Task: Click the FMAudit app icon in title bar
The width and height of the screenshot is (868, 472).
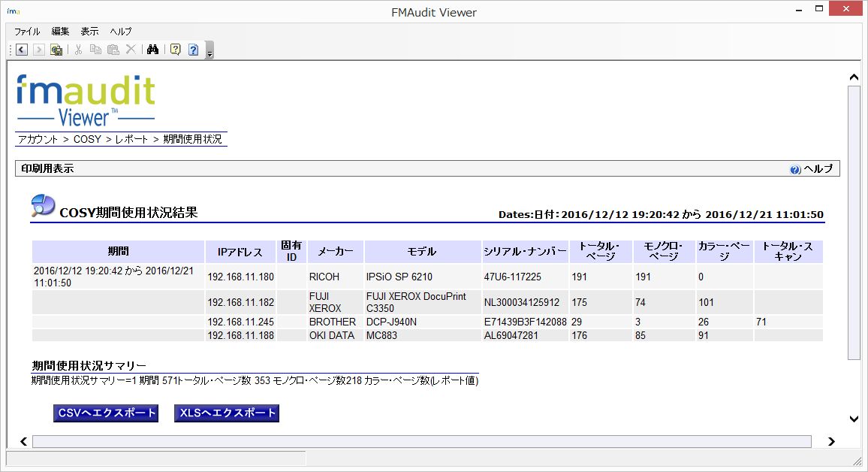Action: tap(14, 11)
